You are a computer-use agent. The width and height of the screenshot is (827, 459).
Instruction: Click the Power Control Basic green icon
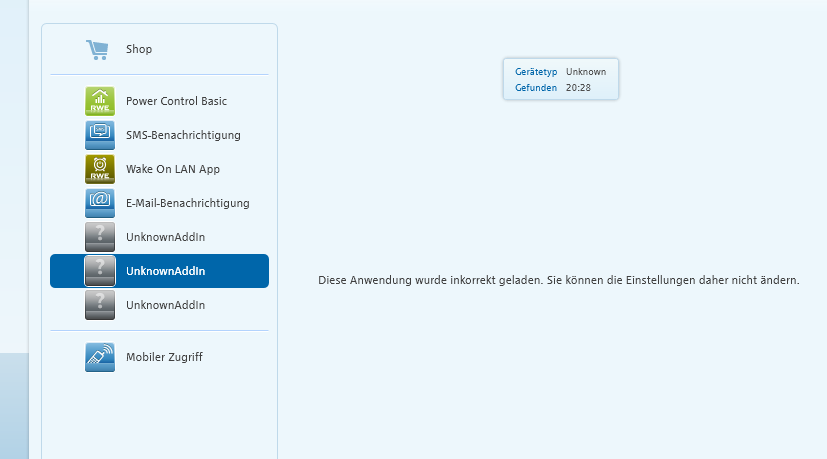point(100,101)
